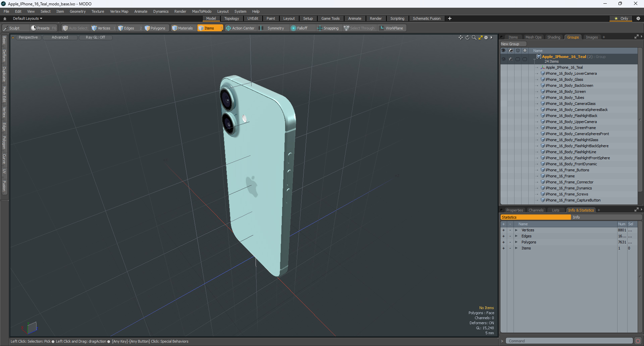Click the yellow maximize viewport arrows
This screenshot has width=644, height=346.
[x=480, y=38]
